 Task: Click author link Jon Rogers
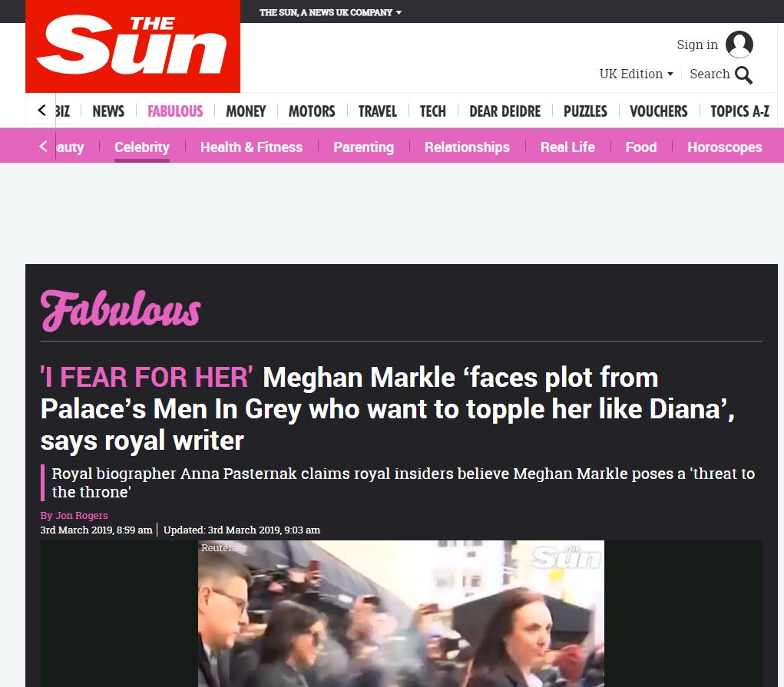tap(81, 515)
